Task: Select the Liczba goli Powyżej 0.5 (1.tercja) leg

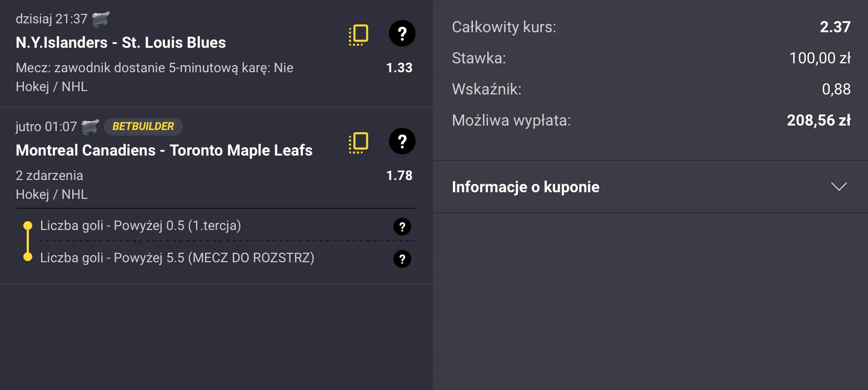Action: (x=142, y=226)
